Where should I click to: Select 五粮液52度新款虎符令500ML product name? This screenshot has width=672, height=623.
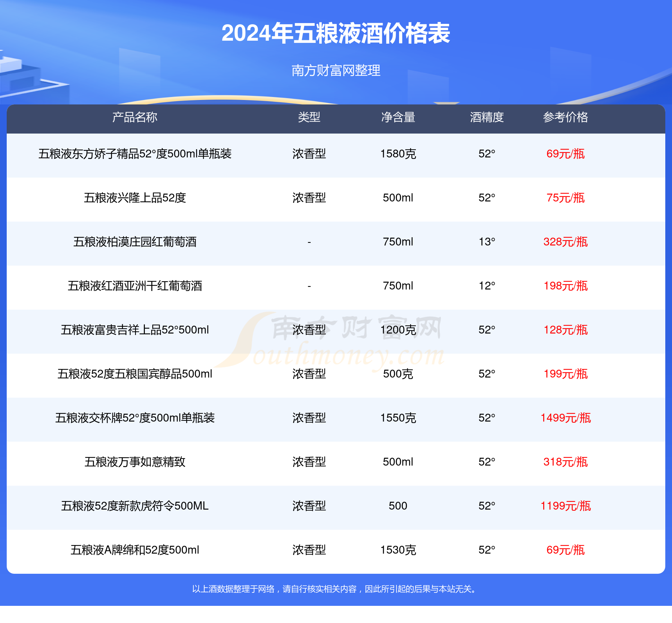pyautogui.click(x=135, y=506)
